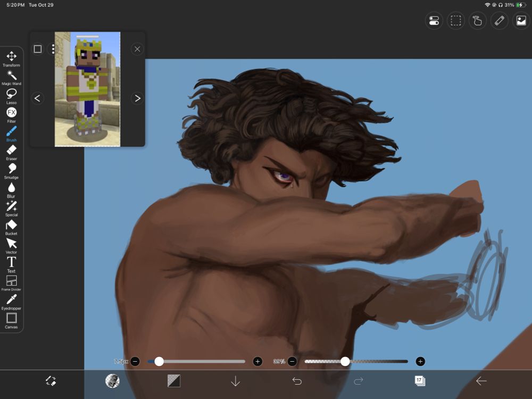
Task: Undo the last stroke
Action: pos(297,381)
